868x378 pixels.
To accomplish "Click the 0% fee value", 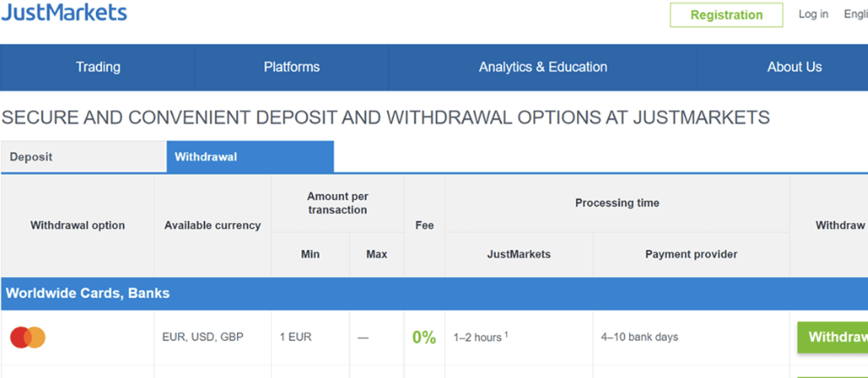I will coord(424,337).
